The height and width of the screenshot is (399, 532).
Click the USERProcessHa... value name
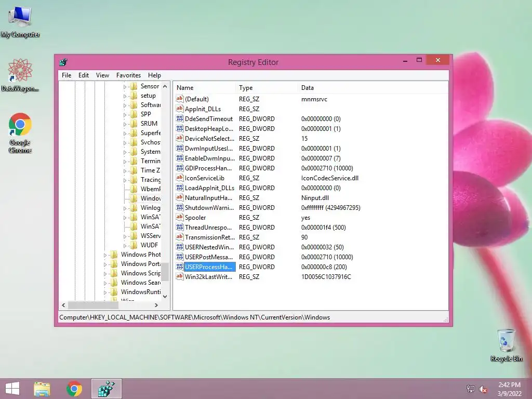point(209,267)
